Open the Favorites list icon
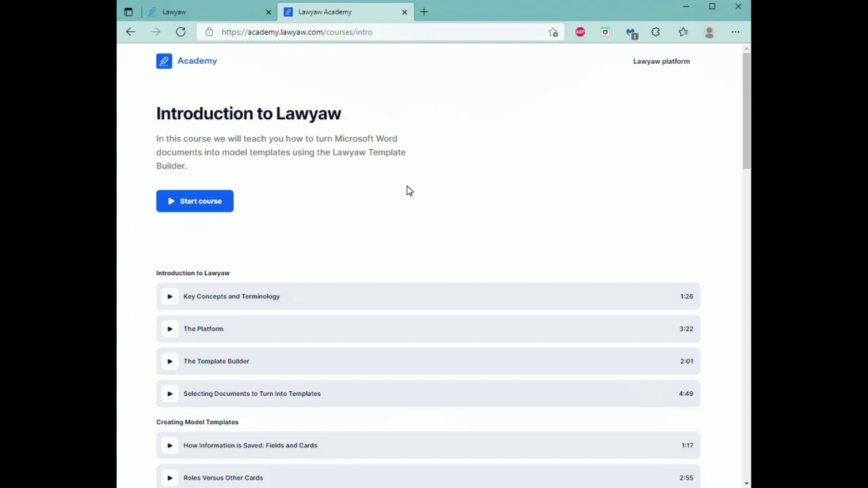This screenshot has height=488, width=868. click(x=683, y=32)
